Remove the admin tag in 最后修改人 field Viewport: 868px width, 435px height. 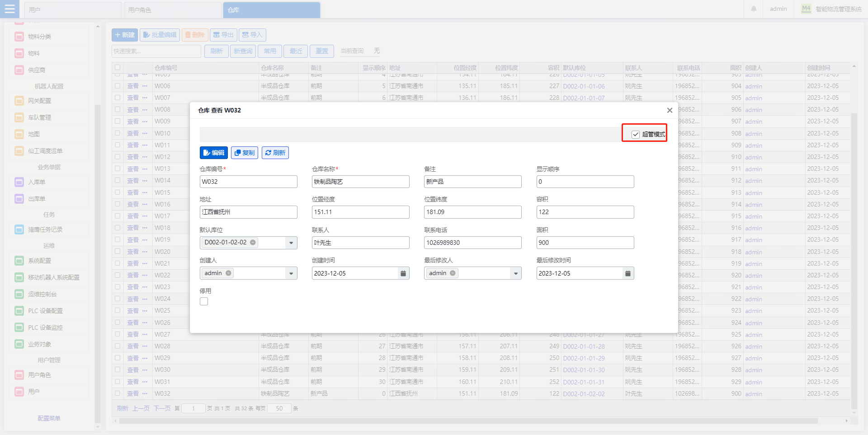pyautogui.click(x=453, y=273)
